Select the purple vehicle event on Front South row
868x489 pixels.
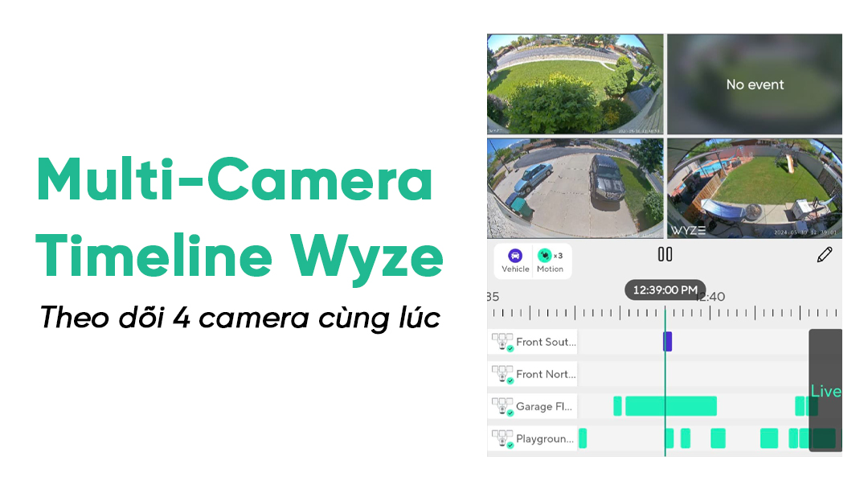[x=668, y=342]
